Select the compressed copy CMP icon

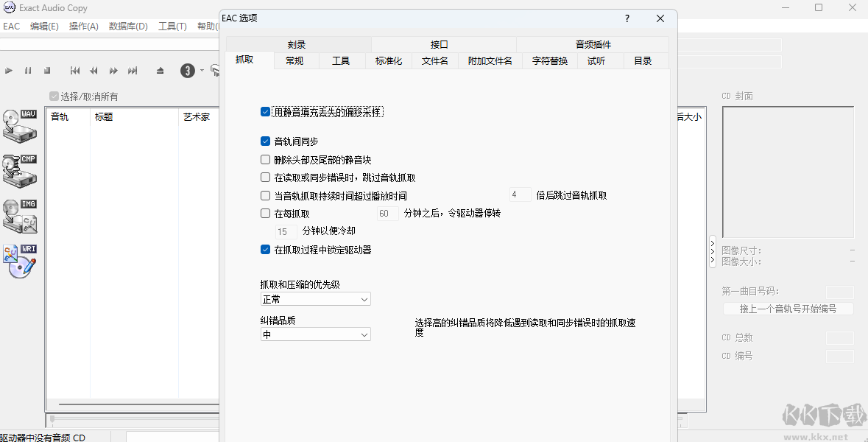pos(18,169)
